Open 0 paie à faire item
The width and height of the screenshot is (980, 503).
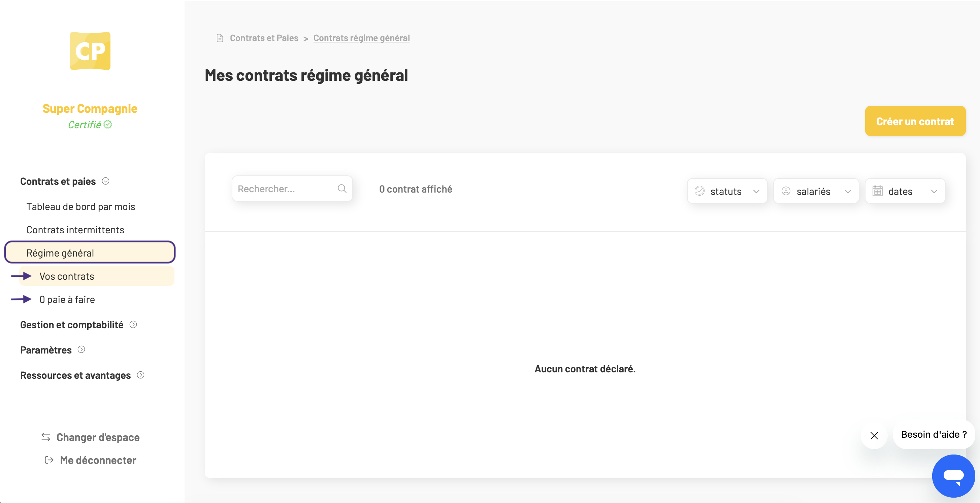pyautogui.click(x=67, y=300)
